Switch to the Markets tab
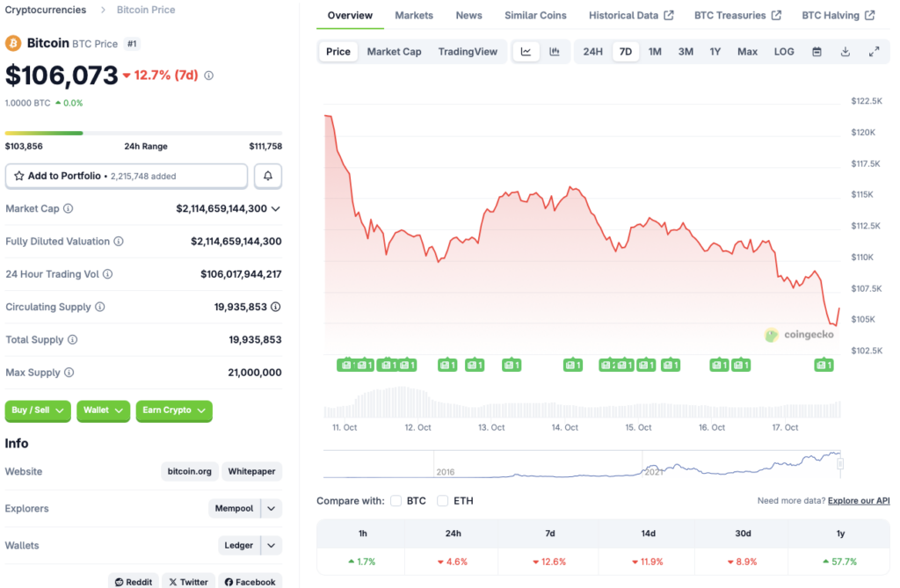The image size is (900, 588). (x=414, y=16)
